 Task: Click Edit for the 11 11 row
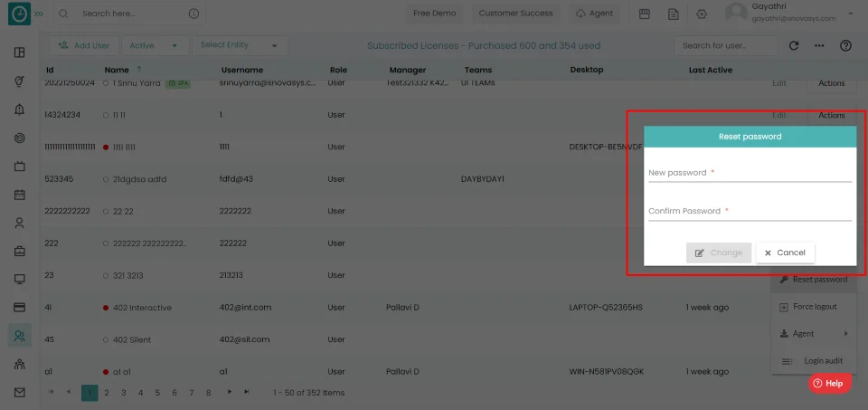778,115
